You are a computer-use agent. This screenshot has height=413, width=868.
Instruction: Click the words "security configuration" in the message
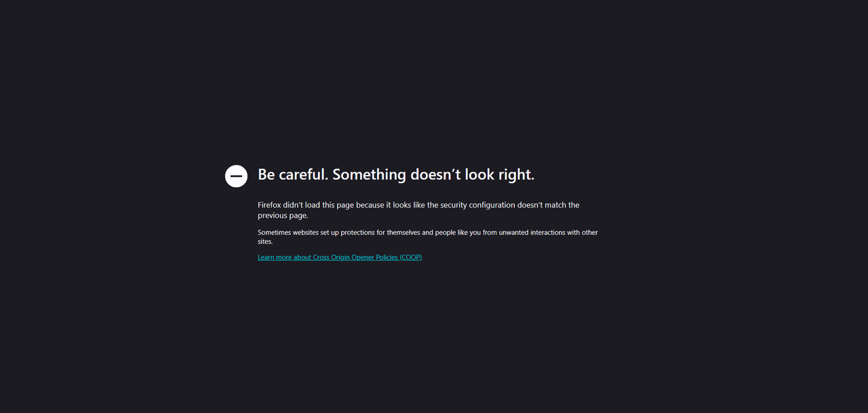(478, 205)
